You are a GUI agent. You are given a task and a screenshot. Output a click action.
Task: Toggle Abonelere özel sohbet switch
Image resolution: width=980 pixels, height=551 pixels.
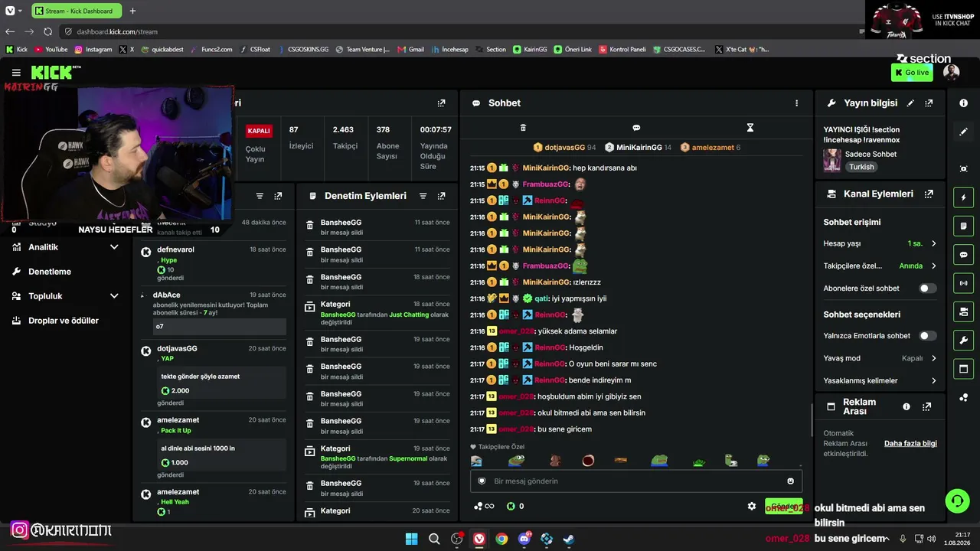927,289
